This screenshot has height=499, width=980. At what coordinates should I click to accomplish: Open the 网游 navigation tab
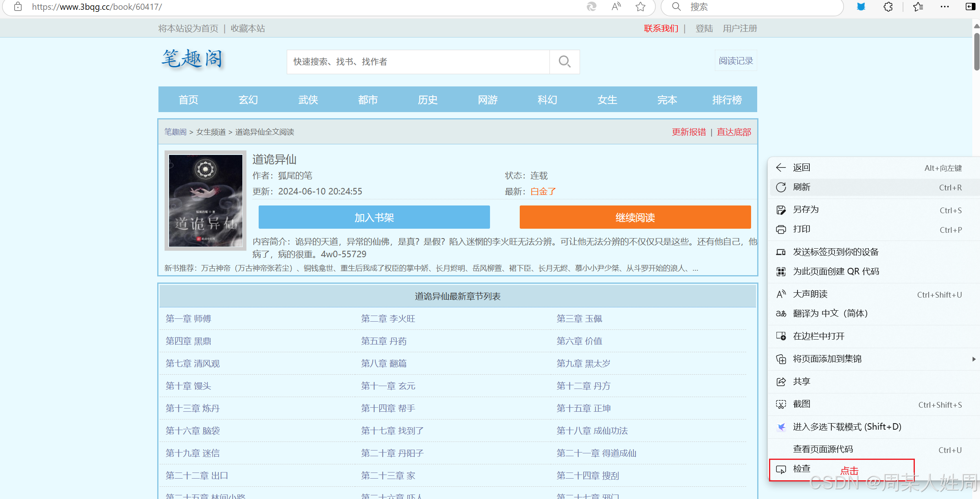488,99
